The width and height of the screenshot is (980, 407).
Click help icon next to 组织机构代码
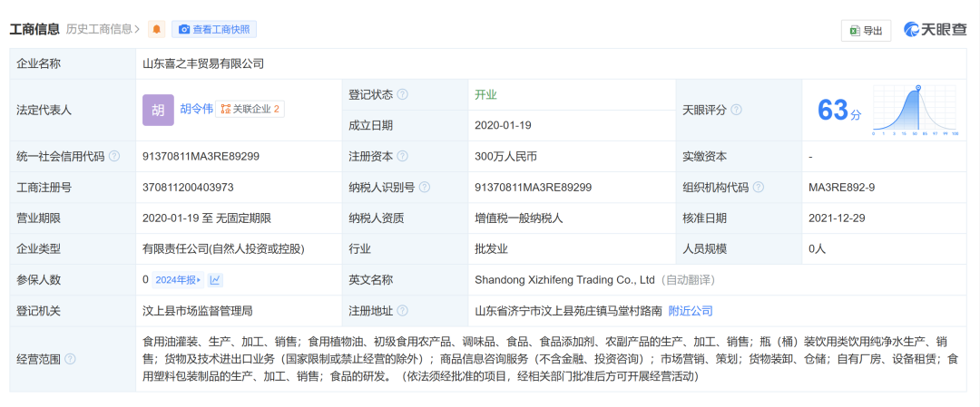click(758, 188)
